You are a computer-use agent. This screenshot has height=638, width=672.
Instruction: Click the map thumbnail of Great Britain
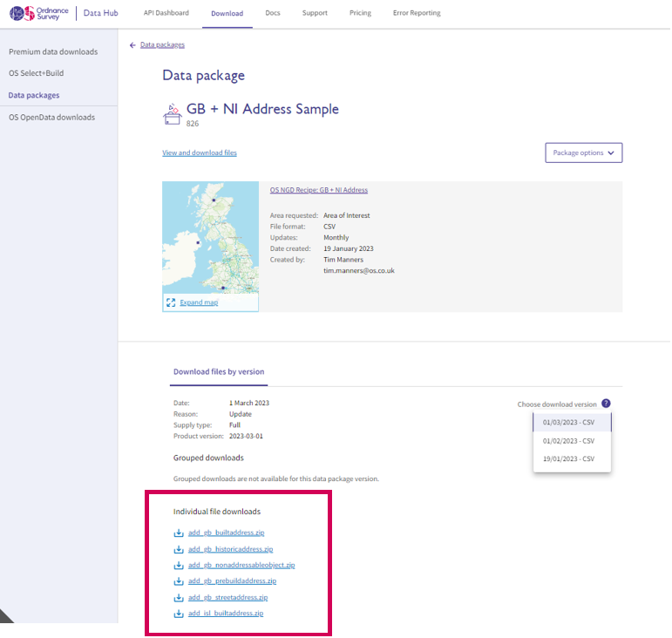210,235
